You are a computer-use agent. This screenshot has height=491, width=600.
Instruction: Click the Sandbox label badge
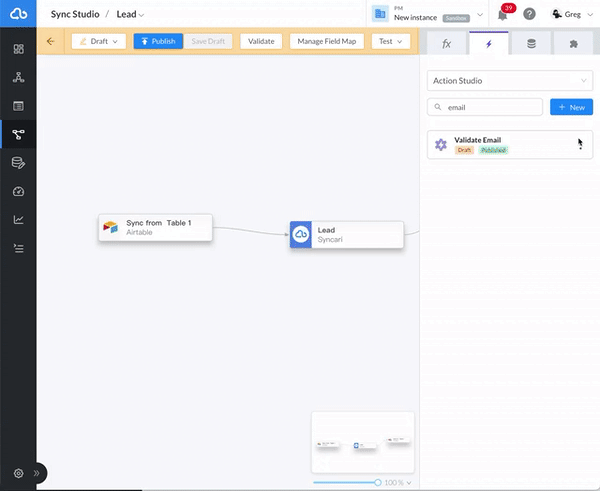point(456,18)
